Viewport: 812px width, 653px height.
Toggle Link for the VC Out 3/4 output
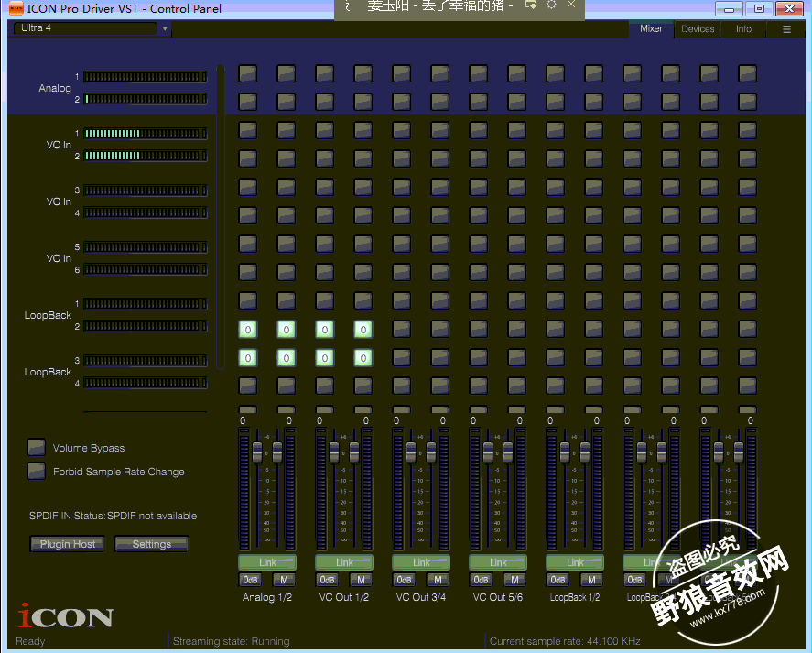pos(421,562)
